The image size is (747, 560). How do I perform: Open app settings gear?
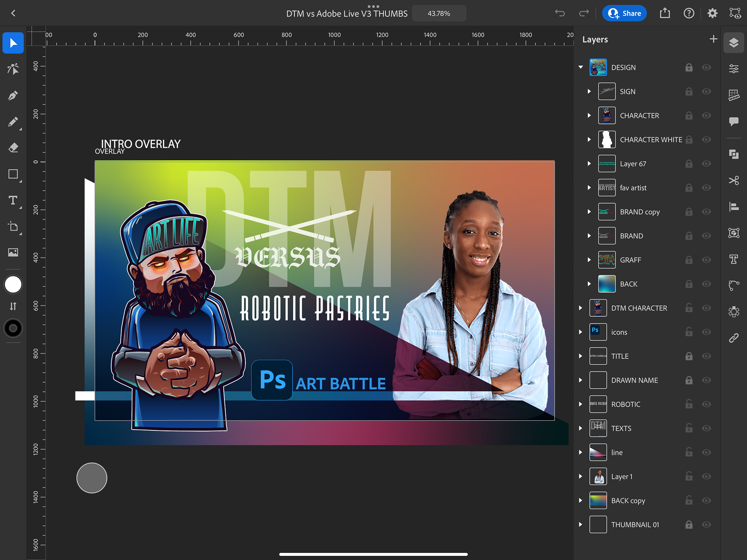tap(712, 13)
